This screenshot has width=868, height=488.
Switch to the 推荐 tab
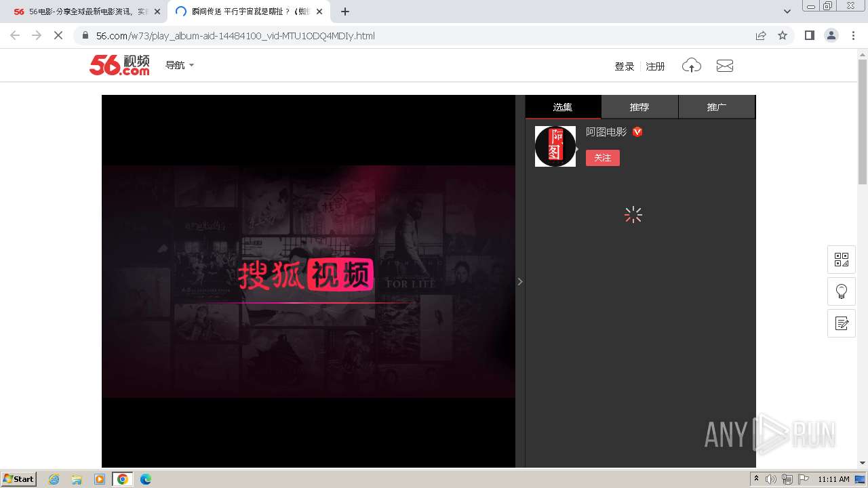click(639, 107)
